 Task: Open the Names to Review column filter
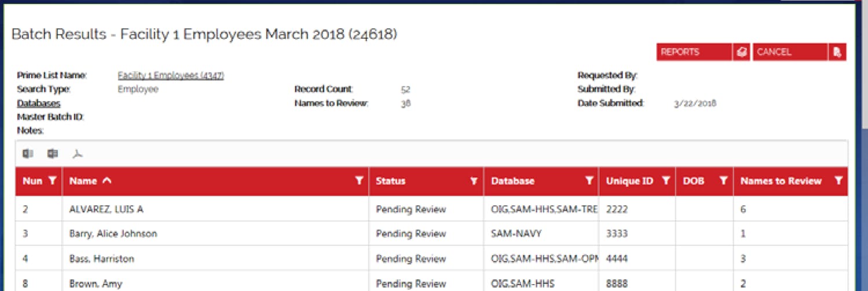click(838, 181)
